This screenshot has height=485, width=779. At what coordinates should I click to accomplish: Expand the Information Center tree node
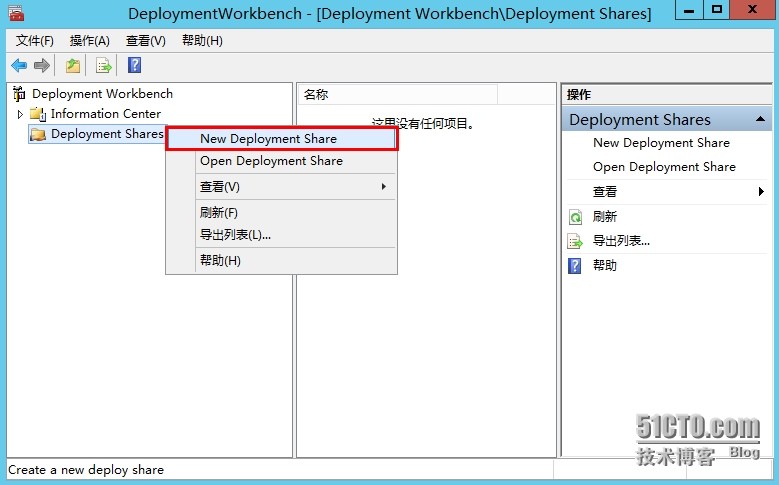click(20, 114)
